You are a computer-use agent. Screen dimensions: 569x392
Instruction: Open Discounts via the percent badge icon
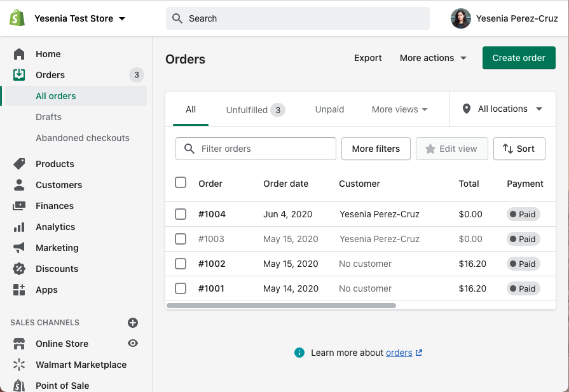[19, 269]
